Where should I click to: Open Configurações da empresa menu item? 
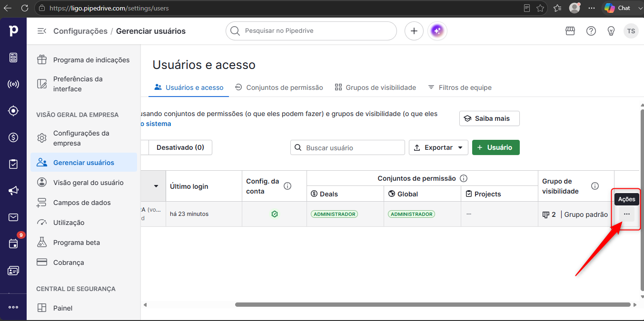84,138
